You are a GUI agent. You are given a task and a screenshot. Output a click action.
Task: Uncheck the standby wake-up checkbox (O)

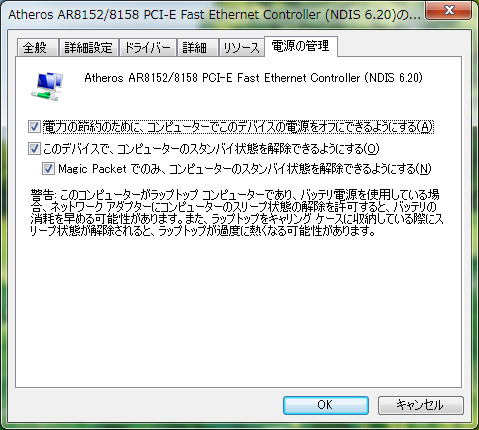[34, 148]
